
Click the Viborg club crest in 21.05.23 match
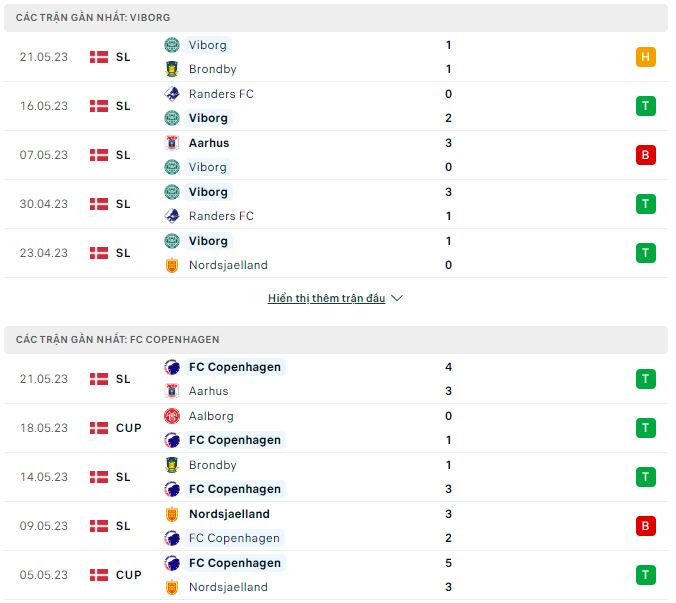(x=172, y=45)
